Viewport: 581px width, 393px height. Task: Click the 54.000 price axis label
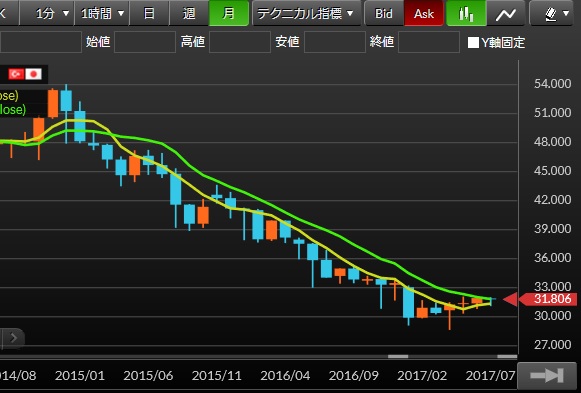(552, 84)
